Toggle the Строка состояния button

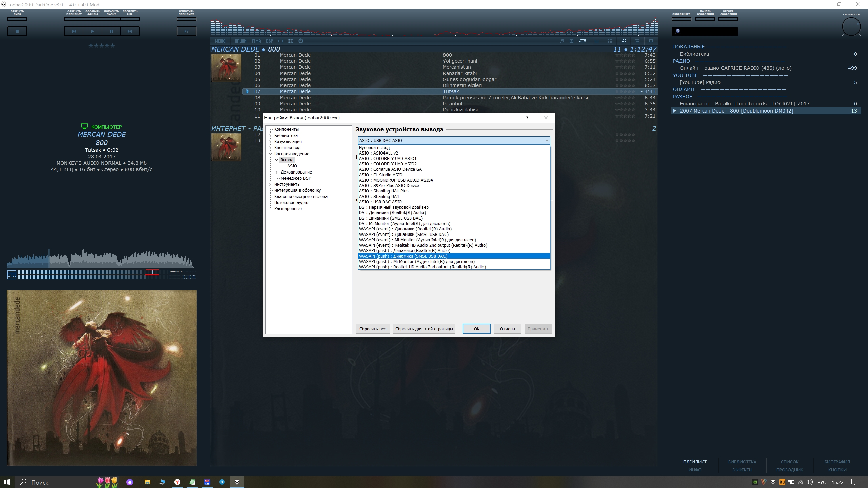(x=728, y=19)
